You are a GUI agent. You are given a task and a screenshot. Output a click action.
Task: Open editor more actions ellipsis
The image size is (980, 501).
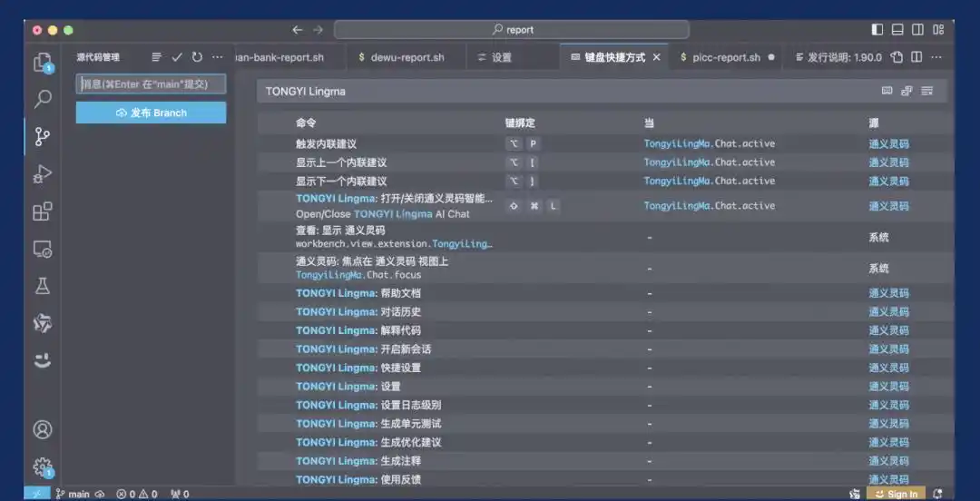coord(936,57)
